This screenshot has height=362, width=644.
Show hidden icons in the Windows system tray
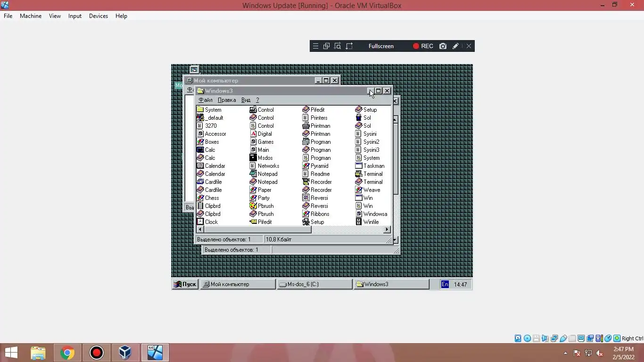point(565,353)
